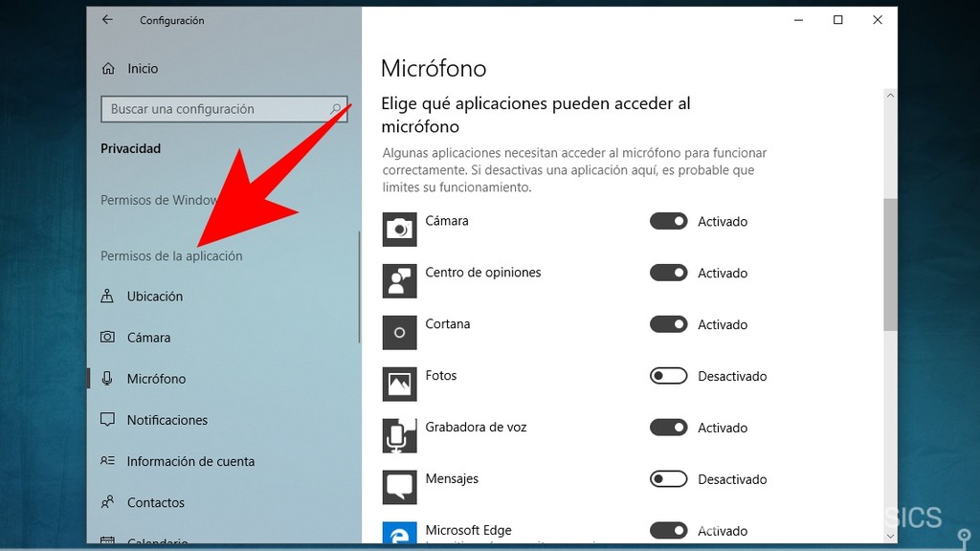Viewport: 980px width, 551px height.
Task: Click the Mensajes app icon
Action: [399, 487]
